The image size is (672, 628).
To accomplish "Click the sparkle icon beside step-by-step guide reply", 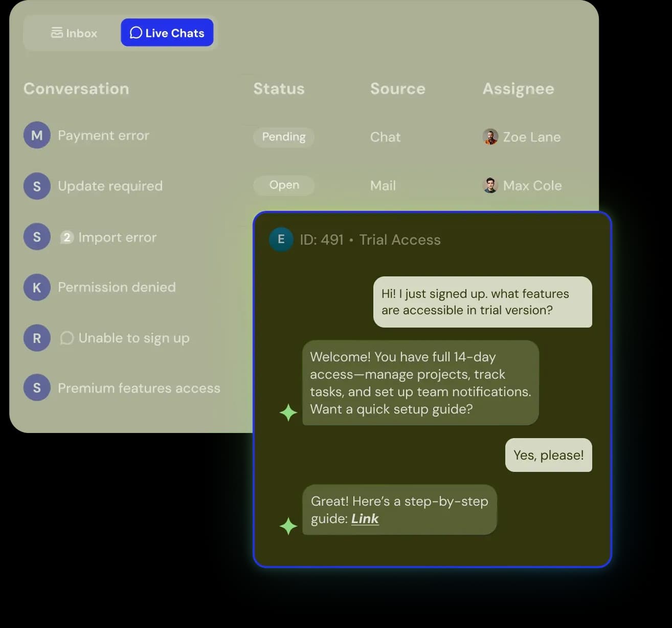I will point(289,526).
